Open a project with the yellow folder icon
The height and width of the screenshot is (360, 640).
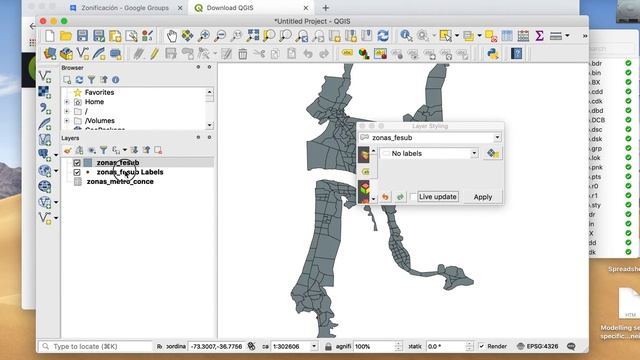click(66, 36)
